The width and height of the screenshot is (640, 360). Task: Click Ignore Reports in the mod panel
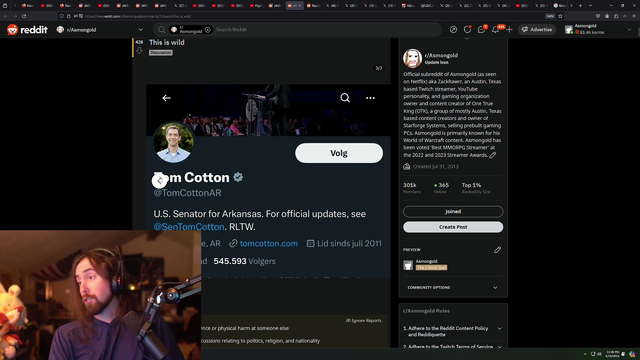tap(364, 320)
